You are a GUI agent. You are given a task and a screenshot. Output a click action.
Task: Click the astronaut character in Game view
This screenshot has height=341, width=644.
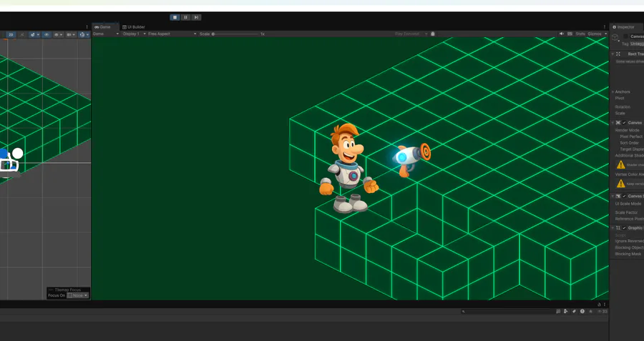coord(348,168)
